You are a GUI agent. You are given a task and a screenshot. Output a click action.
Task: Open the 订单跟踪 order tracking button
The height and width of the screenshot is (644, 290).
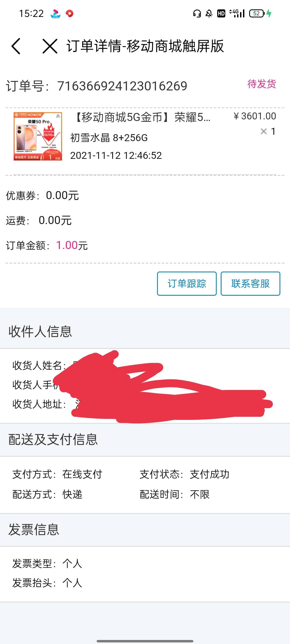187,284
